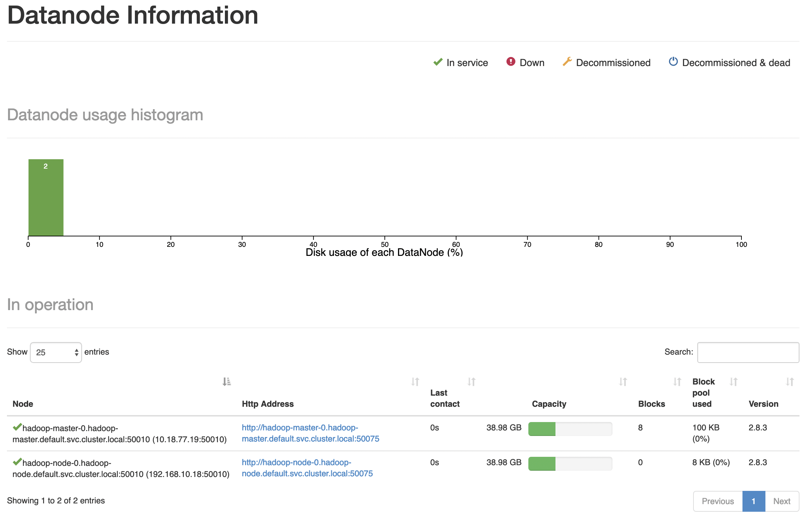Select page 1 in pagination
This screenshot has height=518, width=812.
[754, 501]
